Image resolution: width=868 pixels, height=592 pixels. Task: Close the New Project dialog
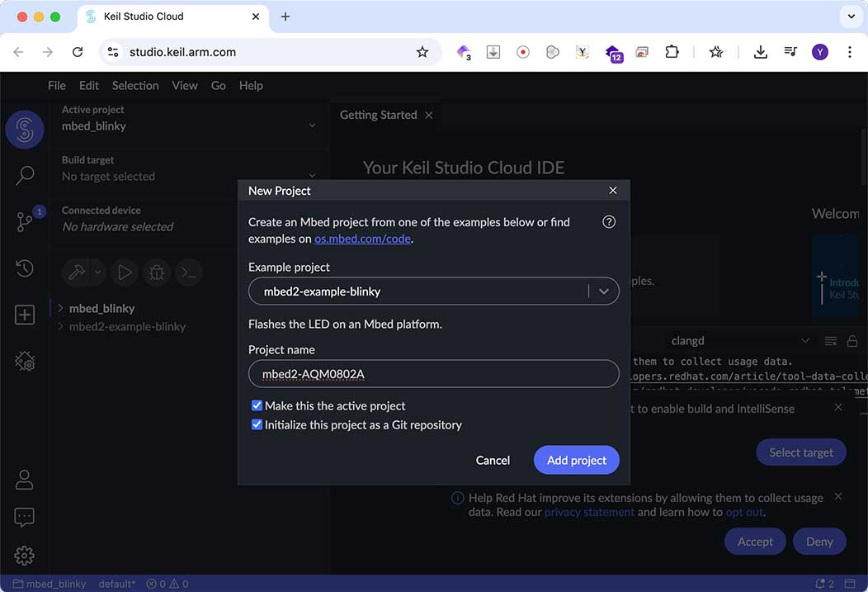point(613,191)
